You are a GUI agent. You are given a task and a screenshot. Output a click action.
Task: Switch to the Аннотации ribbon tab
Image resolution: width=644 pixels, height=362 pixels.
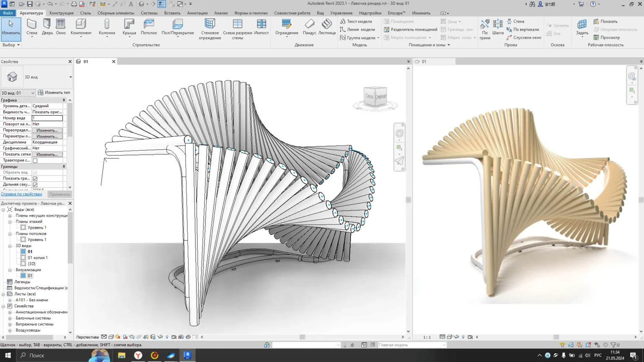197,13
